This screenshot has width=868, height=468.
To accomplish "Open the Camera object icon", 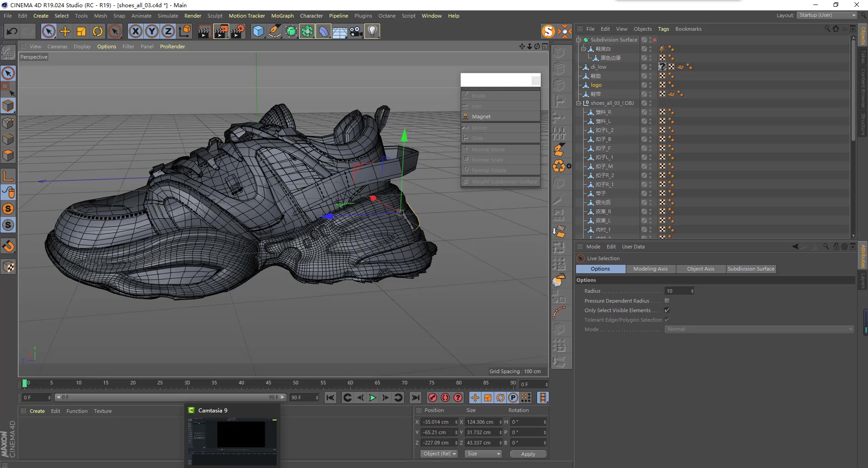I will pyautogui.click(x=356, y=31).
